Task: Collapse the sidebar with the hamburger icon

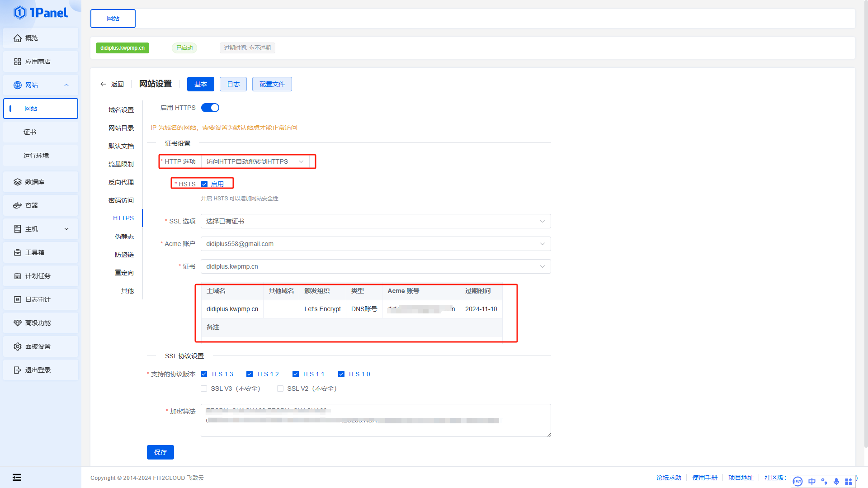Action: coord(17,478)
